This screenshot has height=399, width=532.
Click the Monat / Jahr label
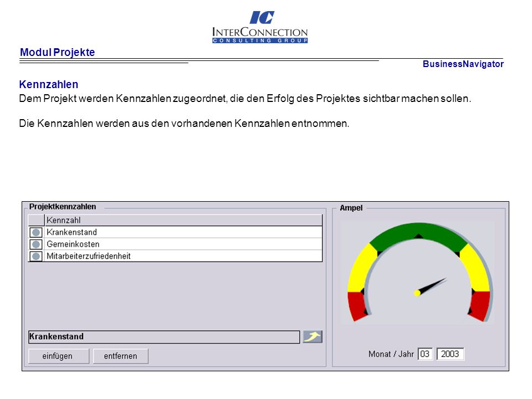click(391, 354)
